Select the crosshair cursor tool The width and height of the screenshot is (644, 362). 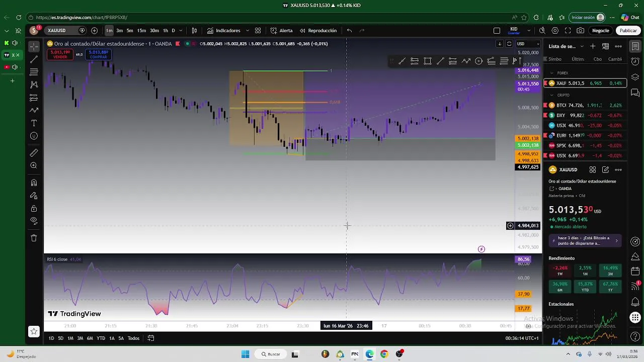coord(34,47)
